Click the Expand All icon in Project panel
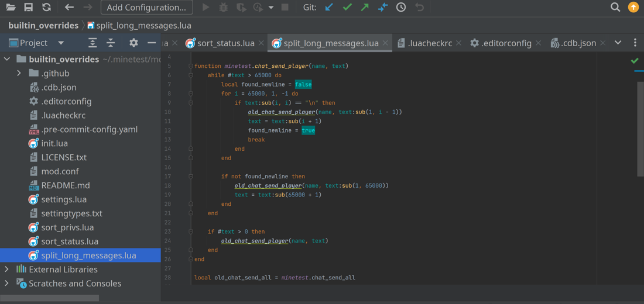Image resolution: width=644 pixels, height=304 pixels. (x=93, y=43)
